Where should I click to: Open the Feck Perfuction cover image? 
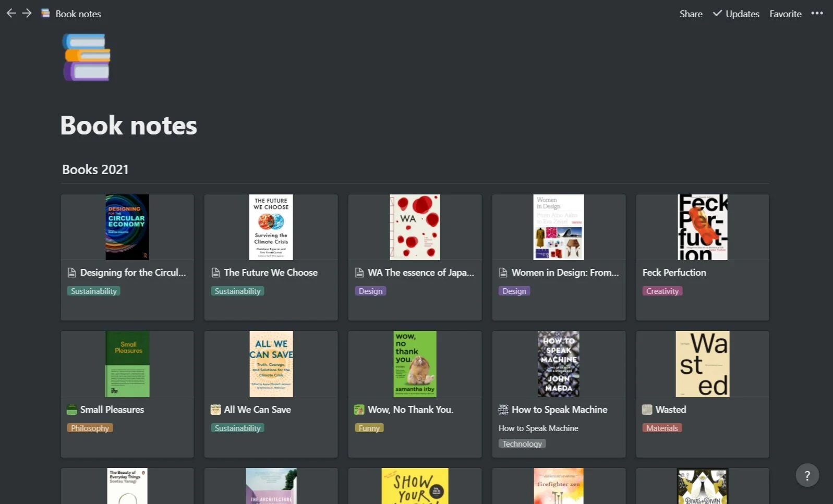(703, 227)
